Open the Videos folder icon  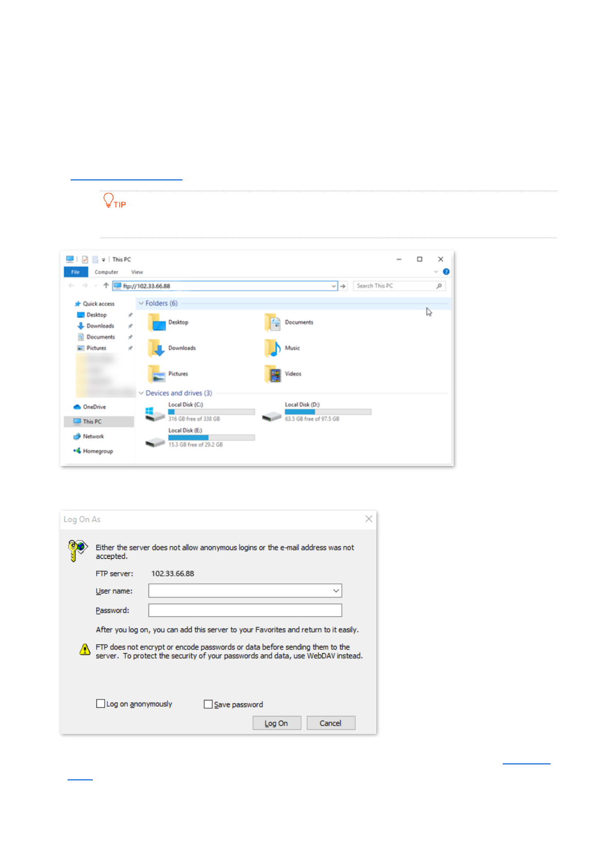(273, 374)
